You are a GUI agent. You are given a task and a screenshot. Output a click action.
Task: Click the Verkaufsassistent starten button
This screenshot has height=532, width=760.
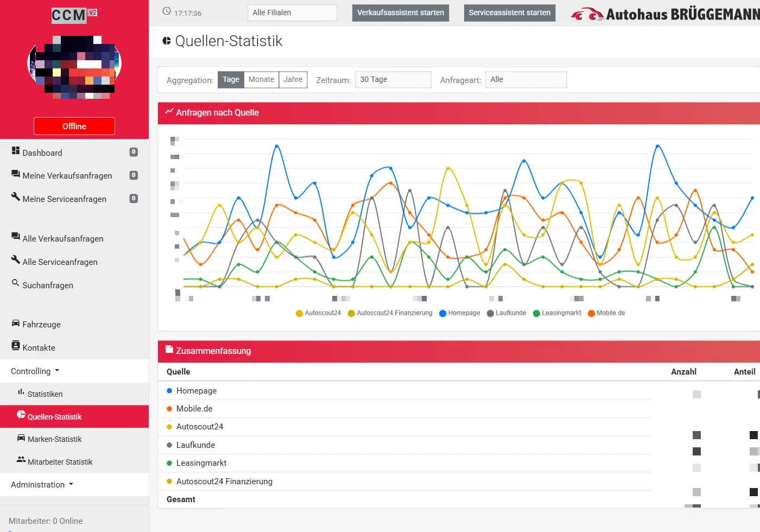pos(401,13)
